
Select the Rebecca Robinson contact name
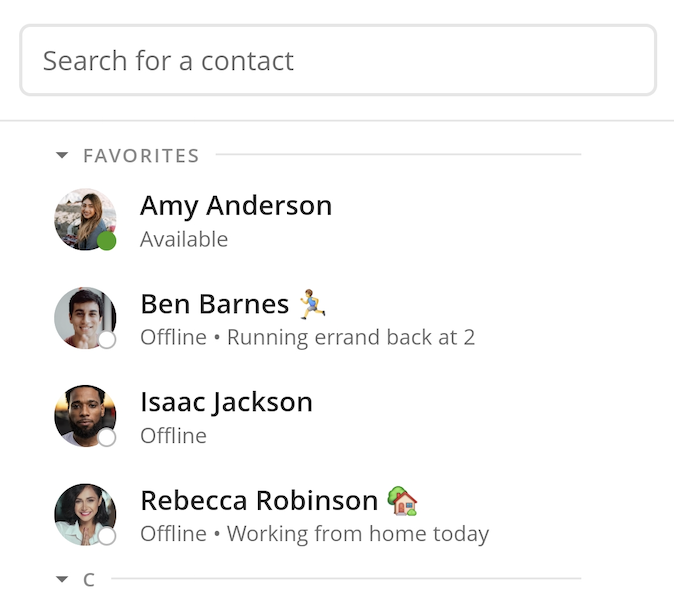(259, 501)
